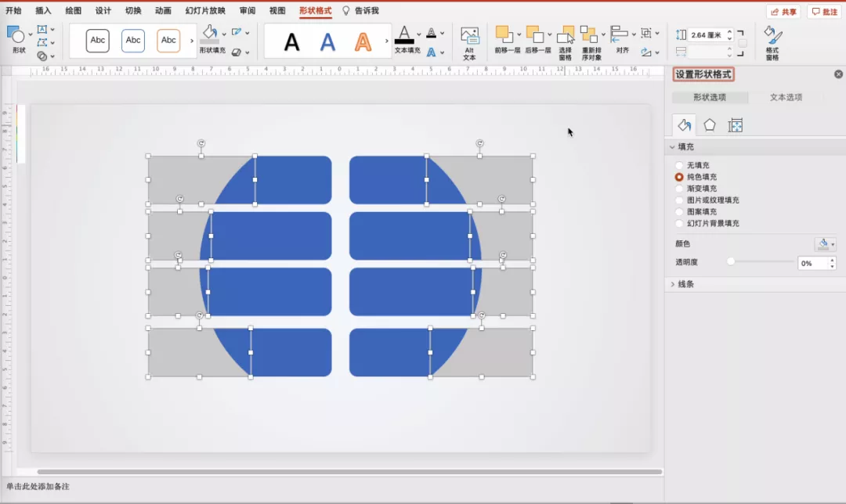
Task: Click the 批注 comments button
Action: 824,12
